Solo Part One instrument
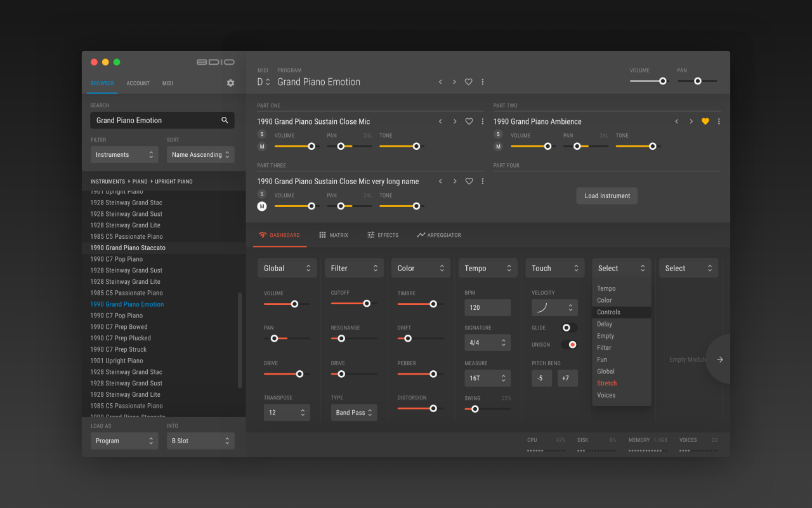812x508 pixels. point(261,134)
